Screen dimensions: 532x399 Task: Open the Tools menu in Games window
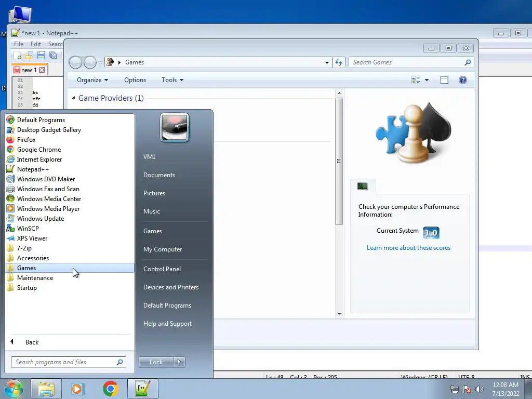(x=172, y=80)
